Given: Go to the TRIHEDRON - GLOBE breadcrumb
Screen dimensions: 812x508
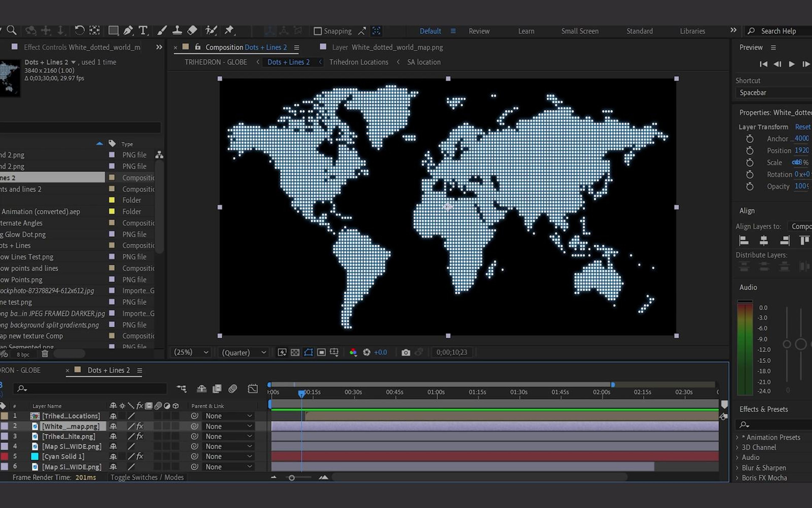Looking at the screenshot, I should 216,62.
